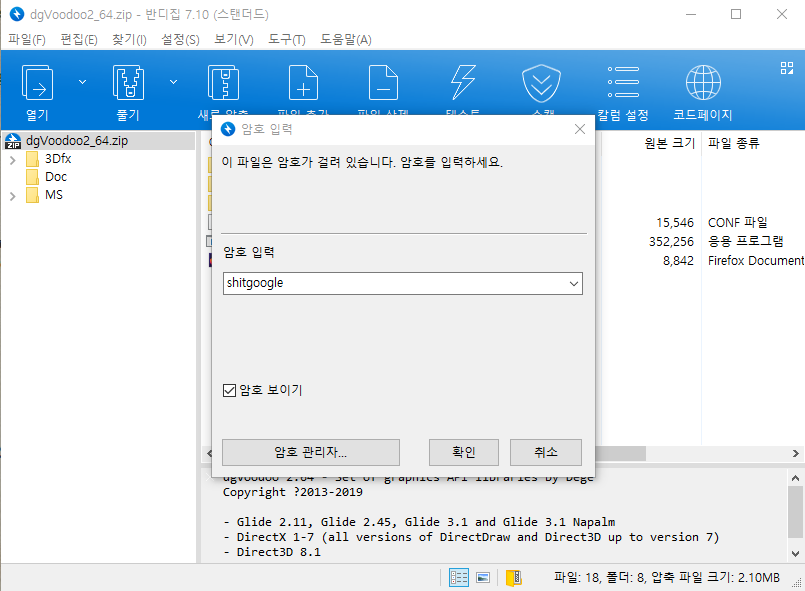Viewport: 805px width, 591px height.
Task: Click the 응용 프로그램 type cell
Action: click(x=745, y=241)
